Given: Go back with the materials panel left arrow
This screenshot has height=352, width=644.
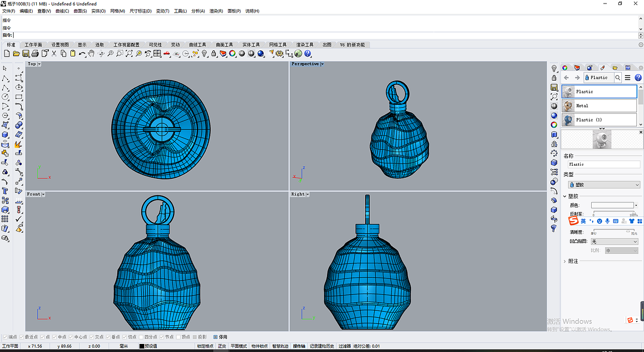Looking at the screenshot, I should pos(567,78).
